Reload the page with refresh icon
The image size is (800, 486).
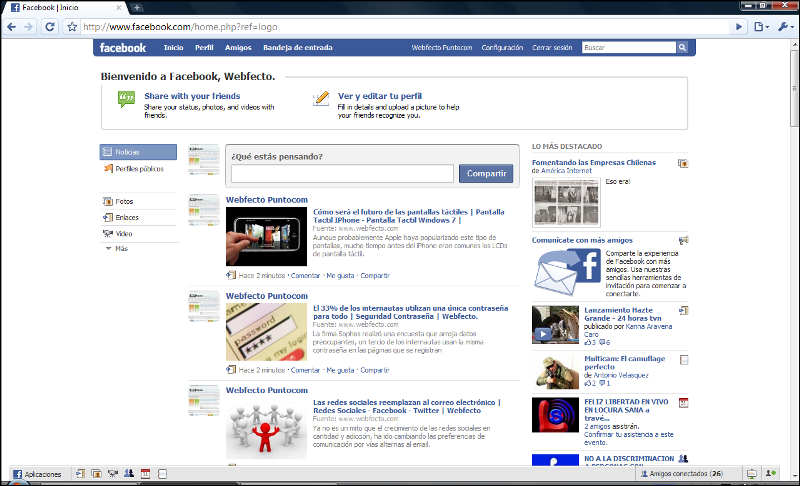coord(49,27)
